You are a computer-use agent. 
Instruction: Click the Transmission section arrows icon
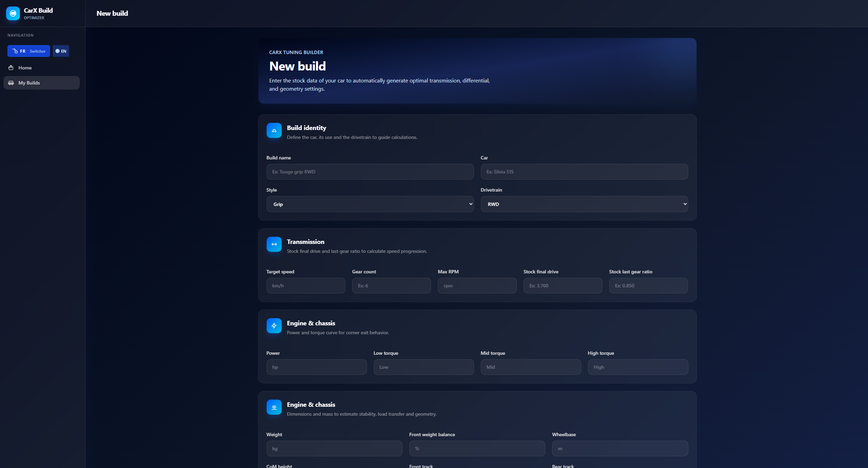pos(274,244)
